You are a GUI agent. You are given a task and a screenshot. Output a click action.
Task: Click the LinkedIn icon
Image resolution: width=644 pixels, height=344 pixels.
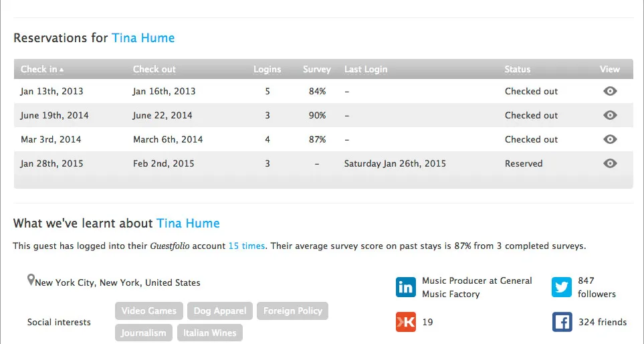click(405, 287)
